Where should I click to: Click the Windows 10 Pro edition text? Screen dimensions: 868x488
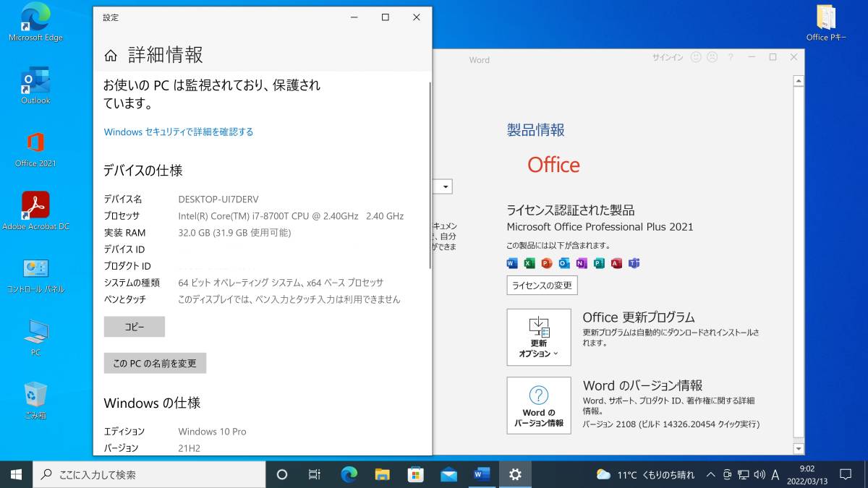tap(212, 432)
